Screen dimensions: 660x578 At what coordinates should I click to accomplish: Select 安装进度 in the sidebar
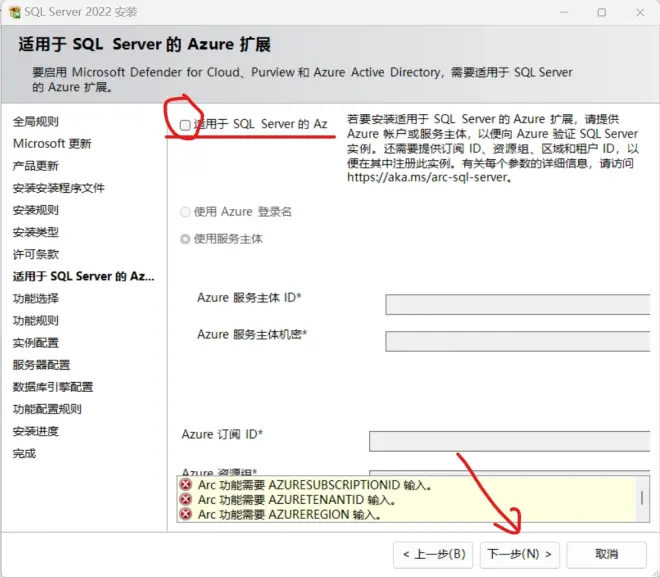click(x=36, y=431)
